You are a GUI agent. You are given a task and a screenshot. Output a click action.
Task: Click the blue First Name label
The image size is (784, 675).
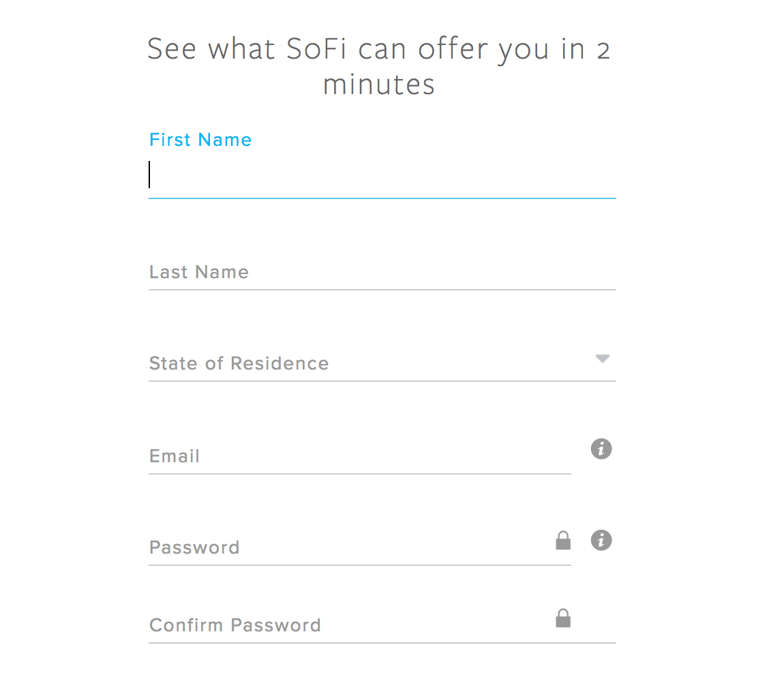click(x=200, y=140)
